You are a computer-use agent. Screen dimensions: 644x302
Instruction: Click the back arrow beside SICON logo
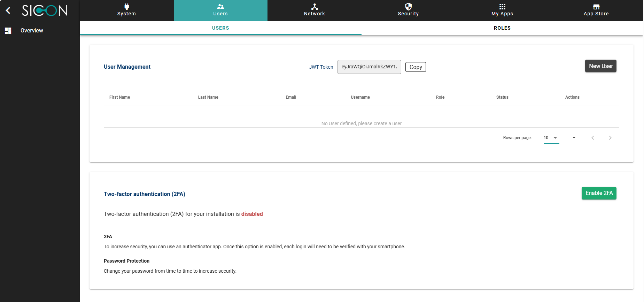click(x=8, y=10)
